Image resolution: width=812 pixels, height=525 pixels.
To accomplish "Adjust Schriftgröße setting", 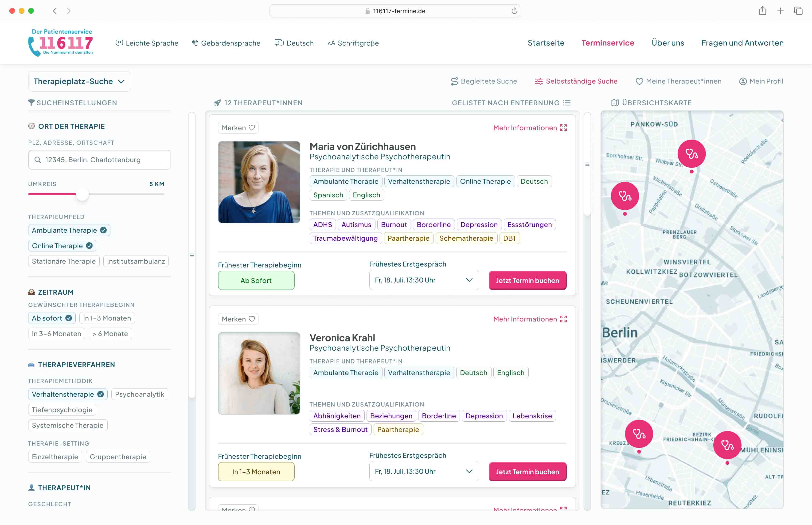I will pos(353,43).
